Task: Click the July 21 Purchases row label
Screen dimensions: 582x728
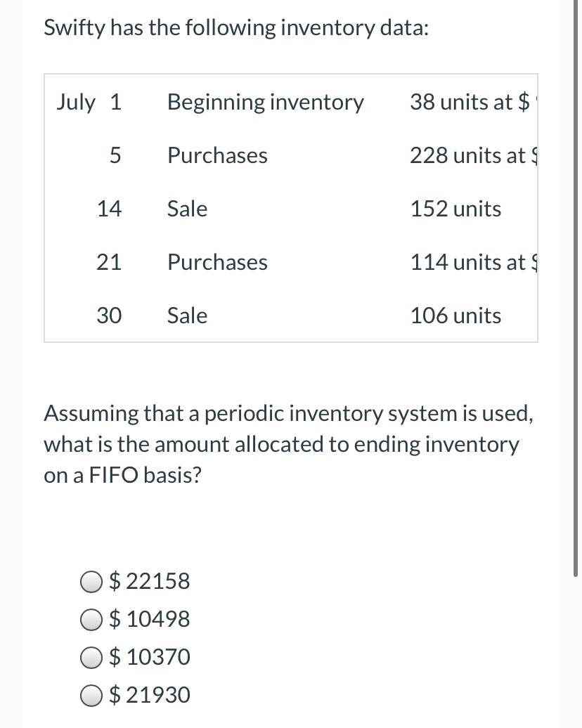Action: point(217,262)
